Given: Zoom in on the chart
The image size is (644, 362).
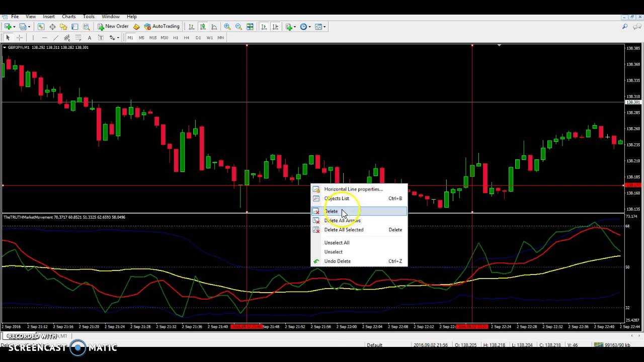Looking at the screenshot, I should coord(227,27).
